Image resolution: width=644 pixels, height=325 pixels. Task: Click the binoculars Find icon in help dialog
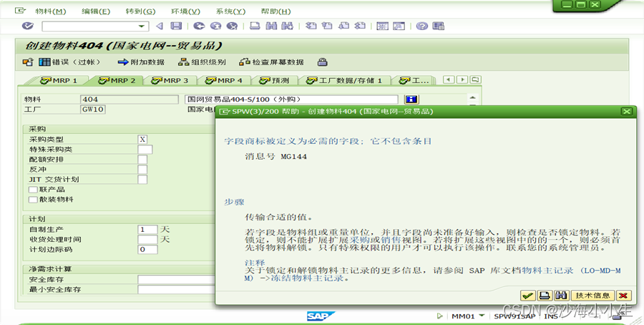click(x=561, y=296)
